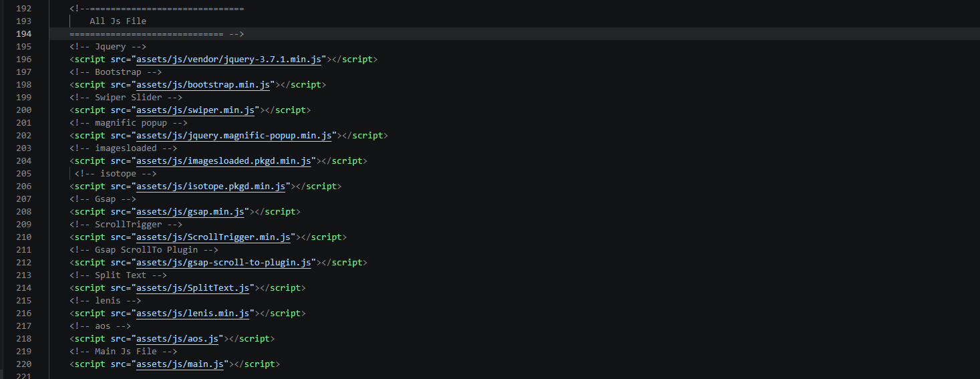Click the '<!-- Main Js File -->' comment

123,351
